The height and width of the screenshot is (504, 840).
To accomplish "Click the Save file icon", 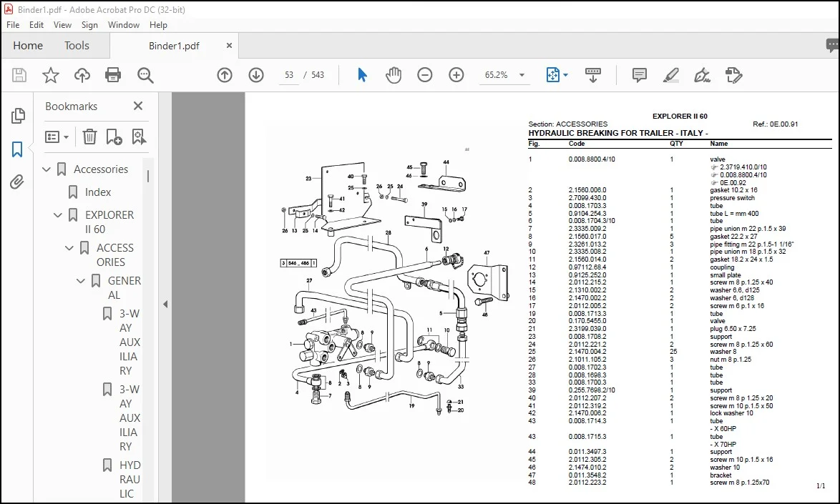I will point(19,75).
